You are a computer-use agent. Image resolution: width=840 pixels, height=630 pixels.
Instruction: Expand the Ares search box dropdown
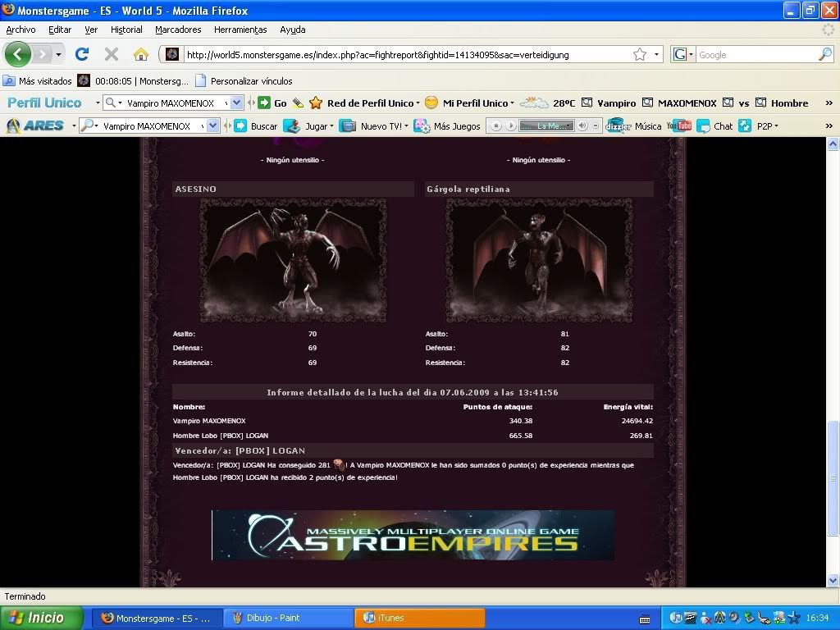[213, 126]
